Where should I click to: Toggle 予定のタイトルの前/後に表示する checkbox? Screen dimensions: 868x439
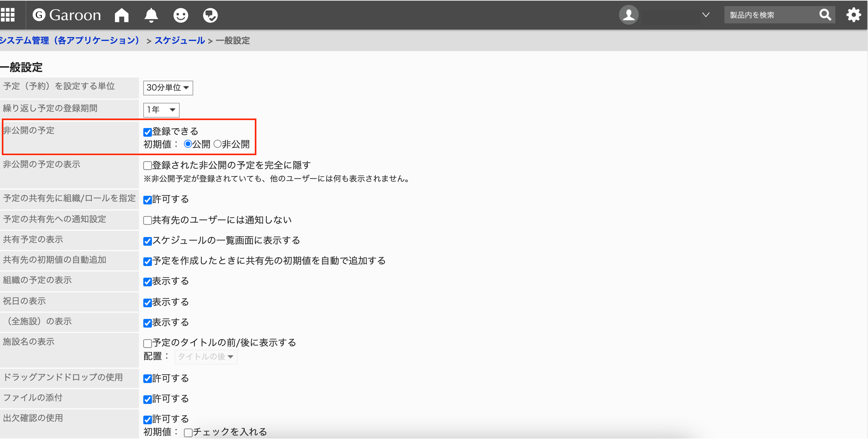(x=147, y=343)
